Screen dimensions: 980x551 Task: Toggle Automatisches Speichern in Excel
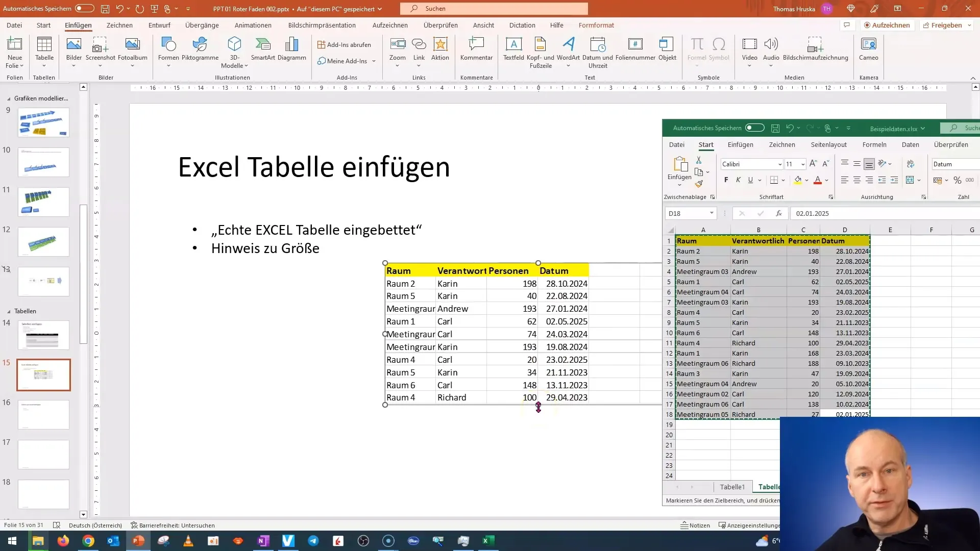(x=754, y=128)
